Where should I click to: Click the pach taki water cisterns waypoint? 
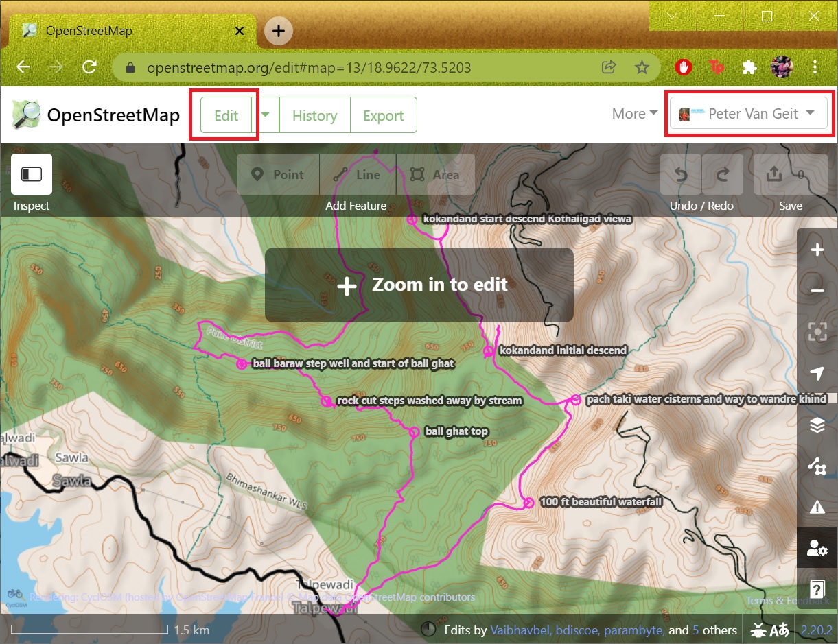pos(575,399)
